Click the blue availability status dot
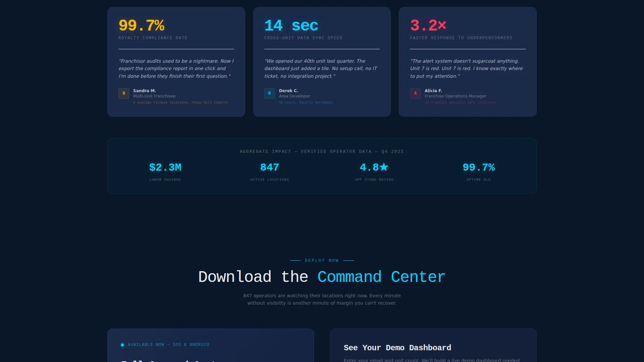 point(122,345)
